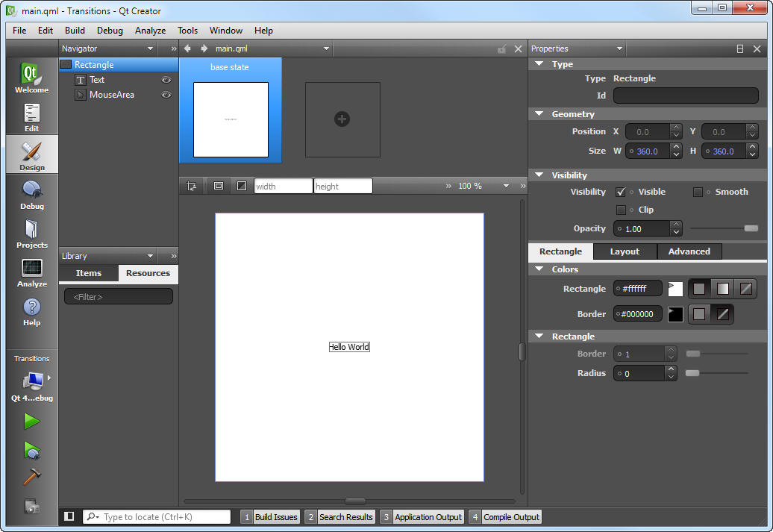The height and width of the screenshot is (532, 773).
Task: Click the plus icon to add new state
Action: pyautogui.click(x=342, y=119)
